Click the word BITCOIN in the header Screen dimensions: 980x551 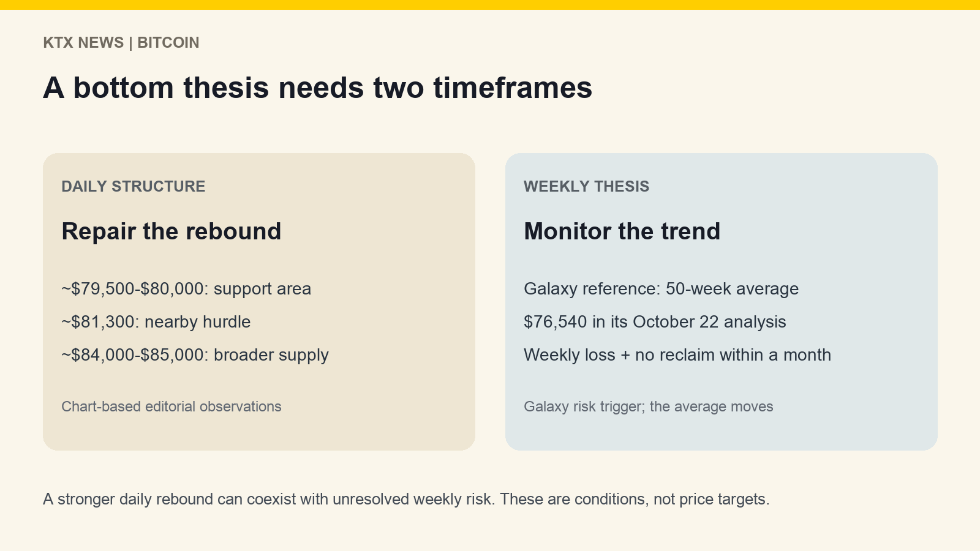pyautogui.click(x=168, y=43)
